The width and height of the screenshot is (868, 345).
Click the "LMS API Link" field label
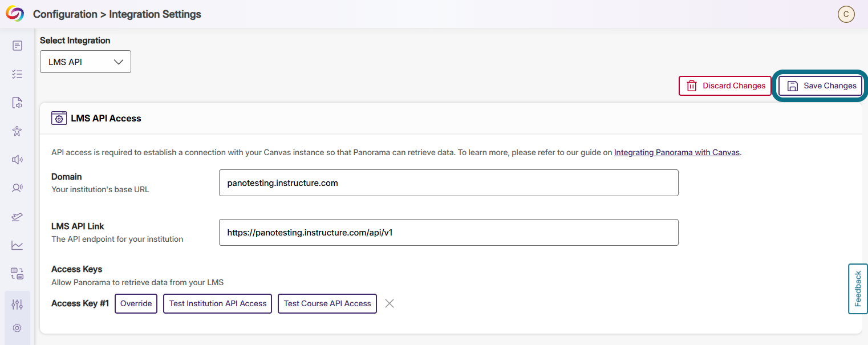78,226
